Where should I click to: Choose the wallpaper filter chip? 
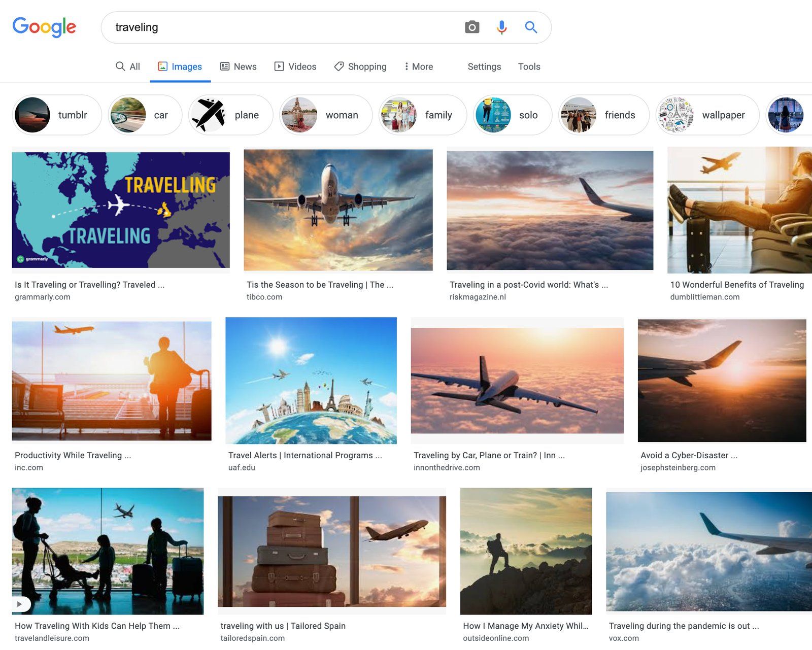pos(707,115)
